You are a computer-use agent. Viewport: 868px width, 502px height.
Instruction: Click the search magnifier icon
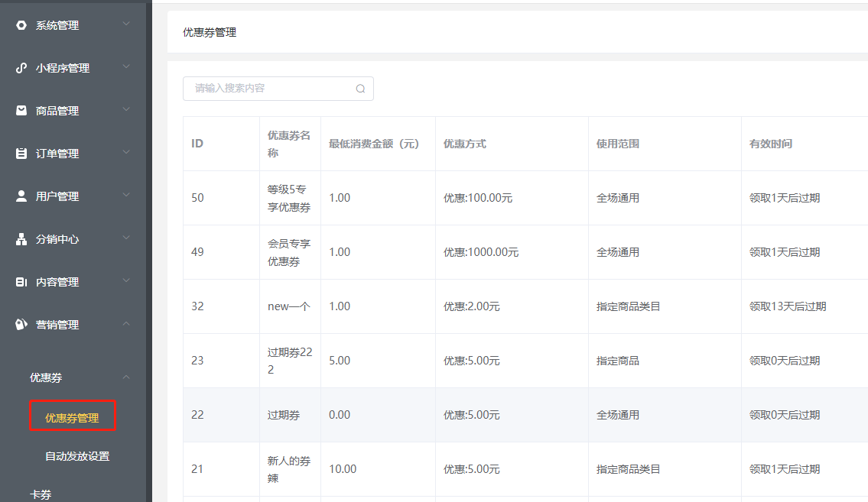click(x=360, y=89)
